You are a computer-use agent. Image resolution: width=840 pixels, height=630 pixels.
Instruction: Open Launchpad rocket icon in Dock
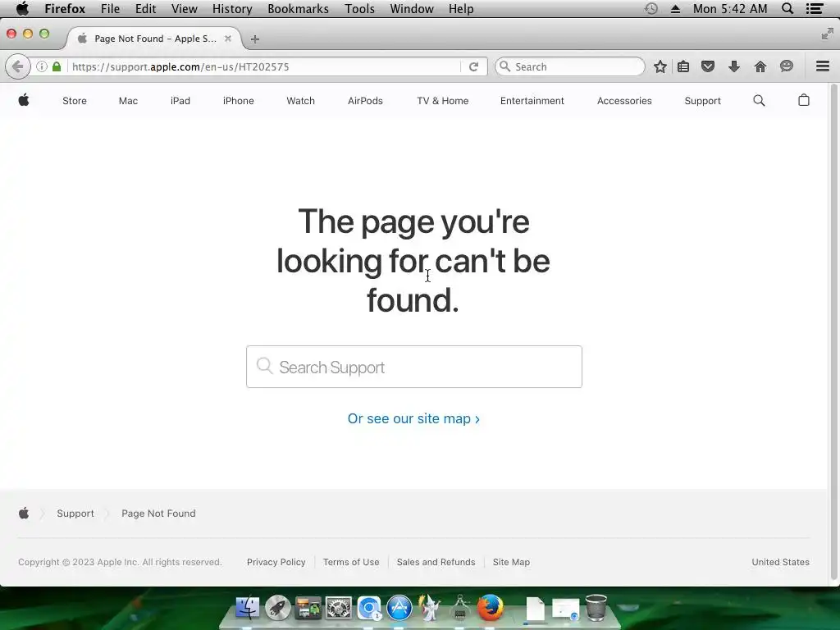277,608
